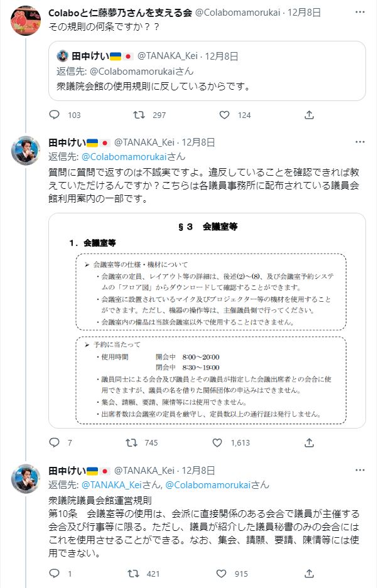Reply to the tweet quoting 第10条
Viewport: 378px width, 588px height.
click(x=54, y=574)
